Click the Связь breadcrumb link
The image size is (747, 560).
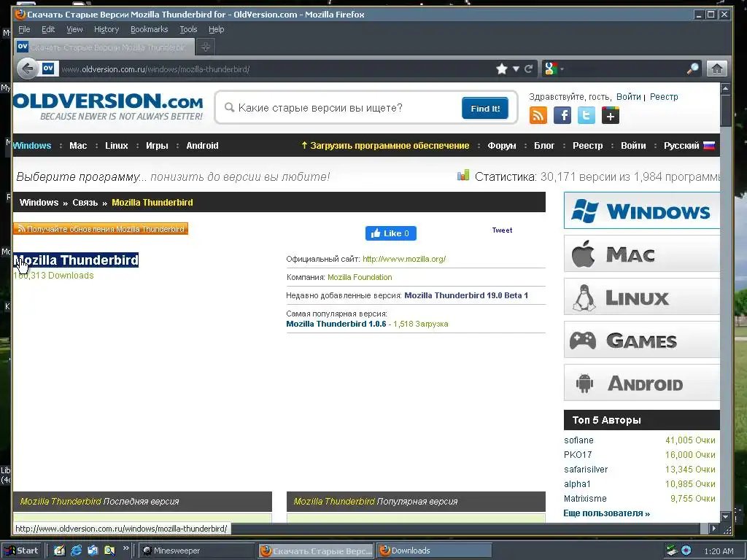click(85, 203)
